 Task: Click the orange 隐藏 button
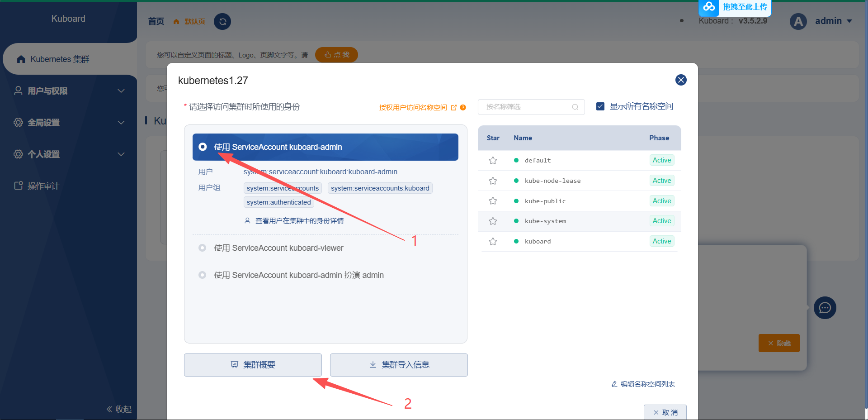click(779, 343)
